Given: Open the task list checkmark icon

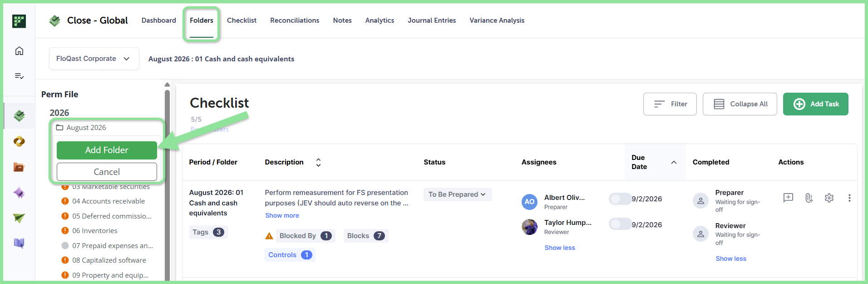Looking at the screenshot, I should pyautogui.click(x=19, y=76).
